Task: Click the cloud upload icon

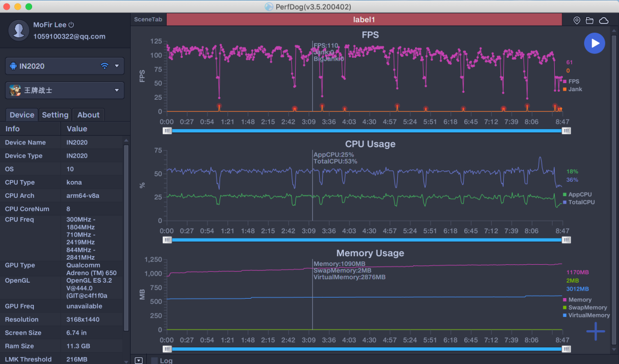Action: pyautogui.click(x=604, y=21)
